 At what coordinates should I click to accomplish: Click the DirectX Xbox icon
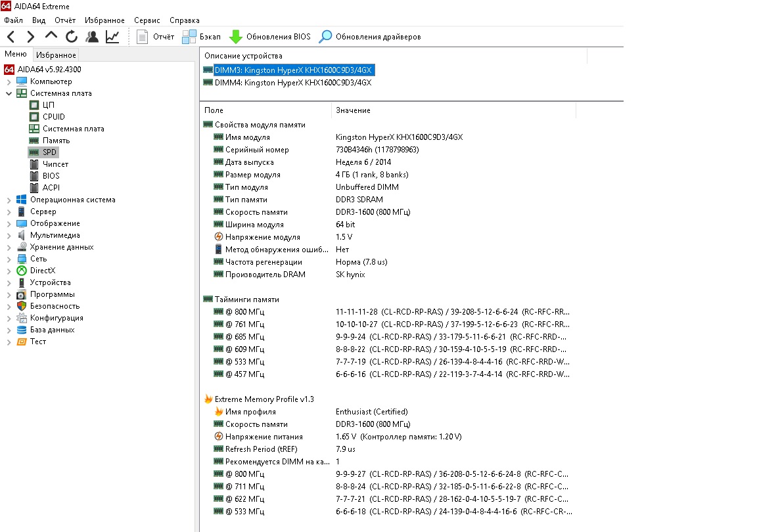[x=22, y=271]
